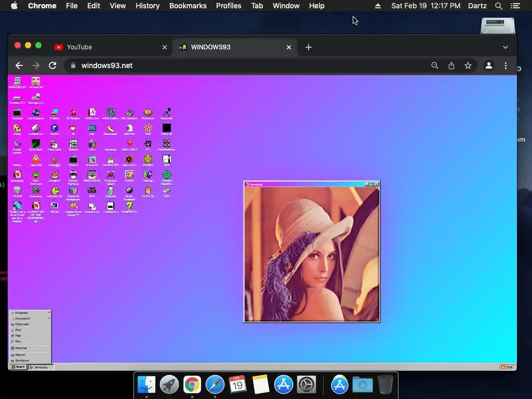
Task: Open the Speech icon
Action: coord(73,145)
